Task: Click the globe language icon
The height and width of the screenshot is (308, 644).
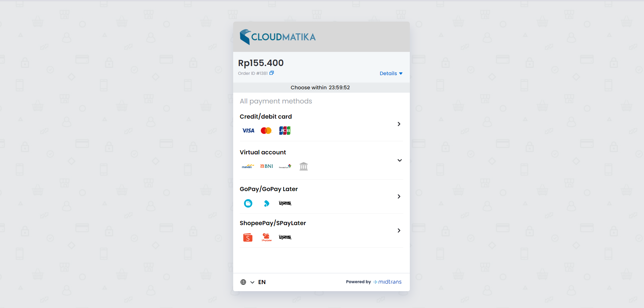Action: pyautogui.click(x=243, y=282)
